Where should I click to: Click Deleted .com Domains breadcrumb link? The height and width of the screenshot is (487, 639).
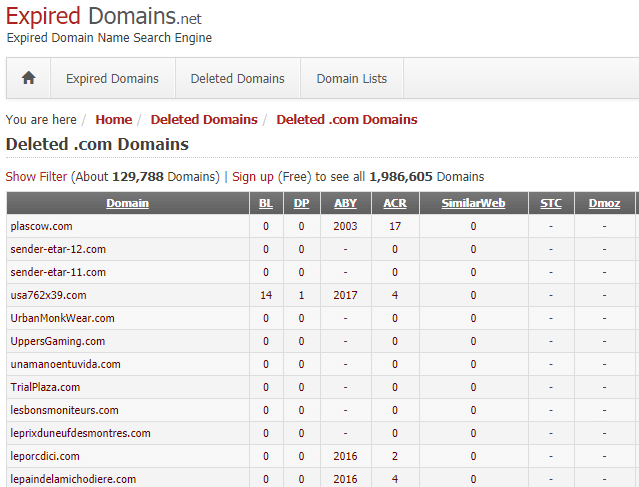tap(346, 119)
